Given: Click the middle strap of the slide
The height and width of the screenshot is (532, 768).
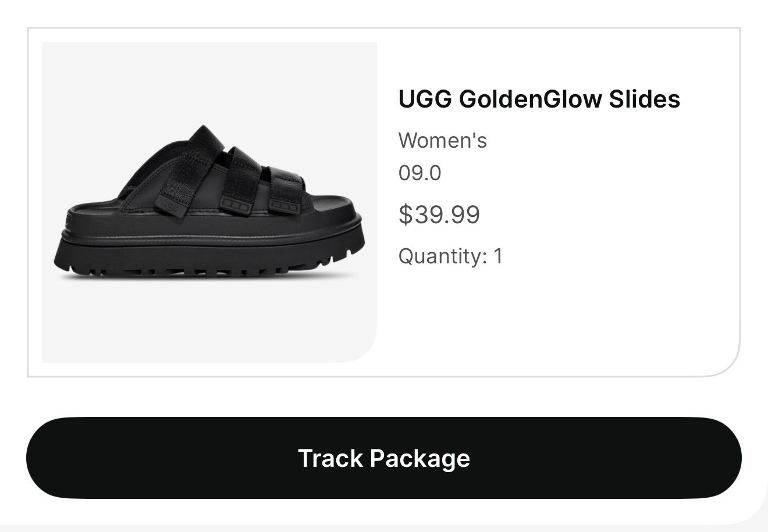Looking at the screenshot, I should tap(240, 177).
